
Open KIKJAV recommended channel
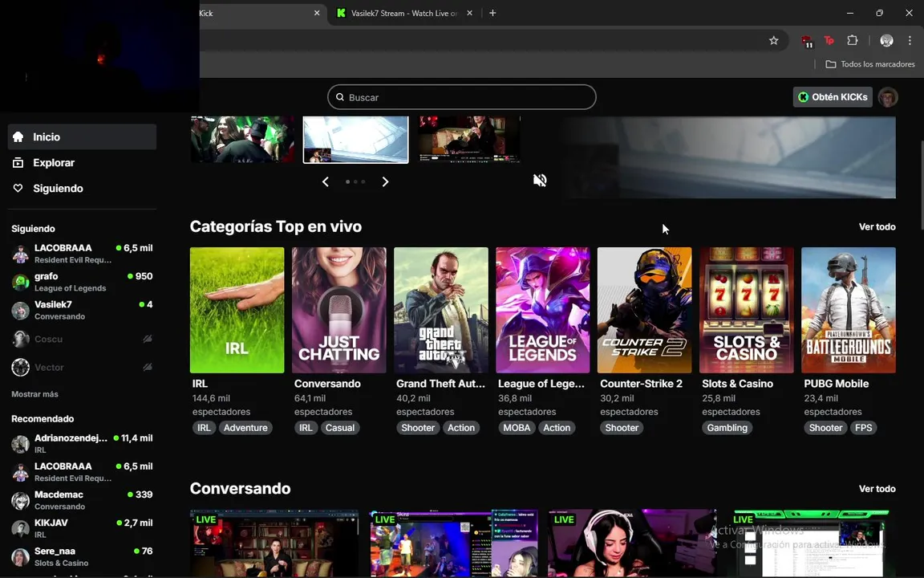pyautogui.click(x=82, y=528)
